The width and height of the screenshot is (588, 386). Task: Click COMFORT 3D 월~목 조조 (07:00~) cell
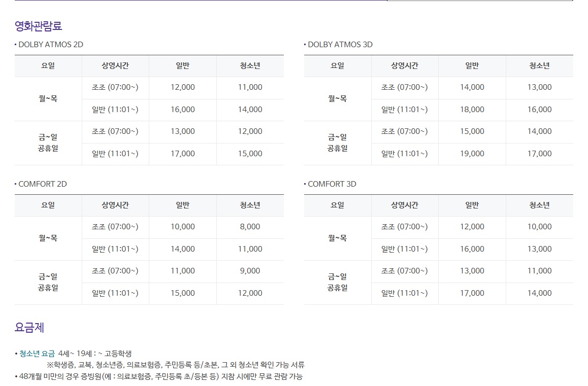pyautogui.click(x=405, y=227)
